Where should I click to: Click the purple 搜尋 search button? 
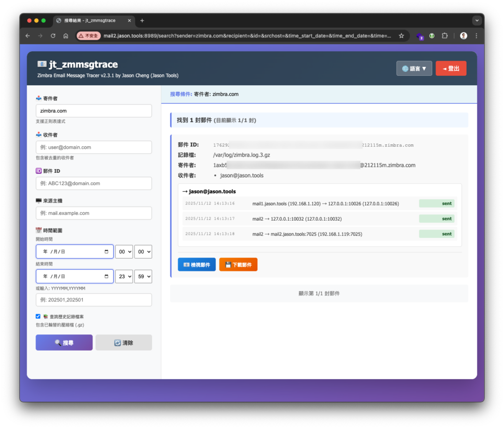tap(64, 342)
